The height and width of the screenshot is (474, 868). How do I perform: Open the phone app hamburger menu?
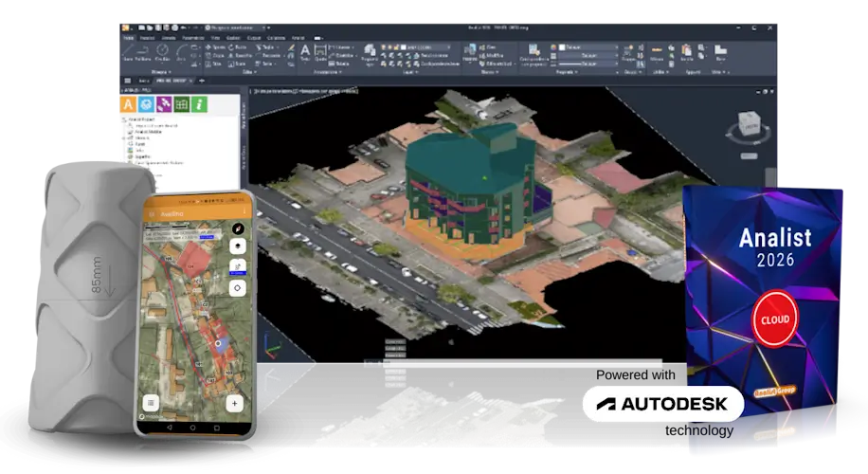(153, 214)
